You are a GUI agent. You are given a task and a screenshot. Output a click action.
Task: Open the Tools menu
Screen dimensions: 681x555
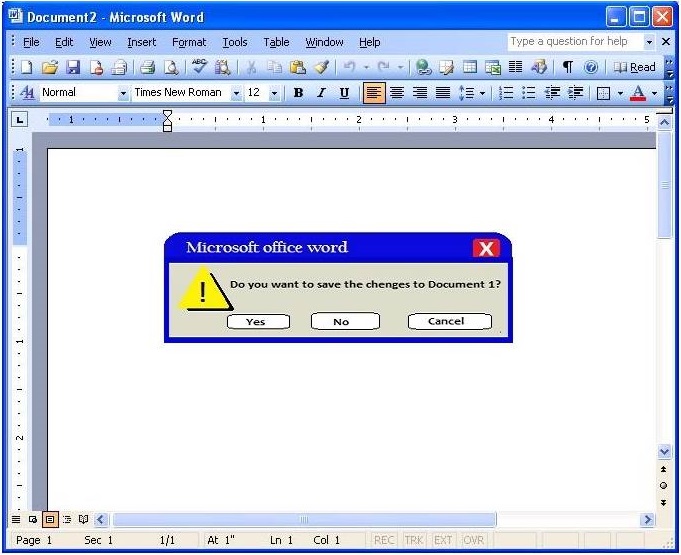click(x=235, y=42)
